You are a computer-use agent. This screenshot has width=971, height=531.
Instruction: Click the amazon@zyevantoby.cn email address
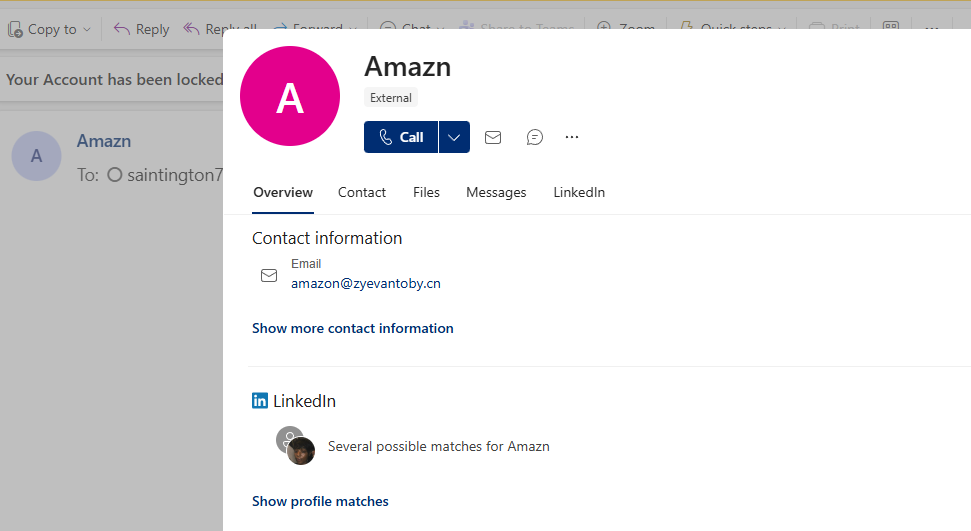click(366, 283)
